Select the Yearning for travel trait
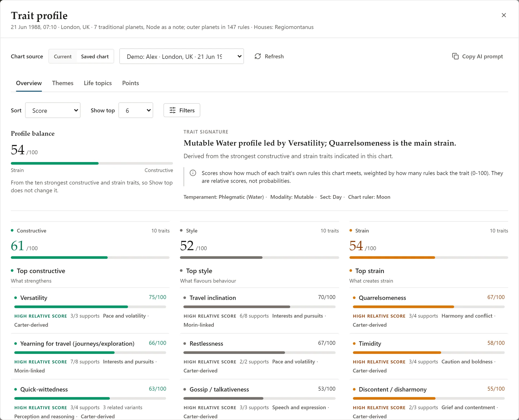This screenshot has height=420, width=519. pyautogui.click(x=90, y=357)
